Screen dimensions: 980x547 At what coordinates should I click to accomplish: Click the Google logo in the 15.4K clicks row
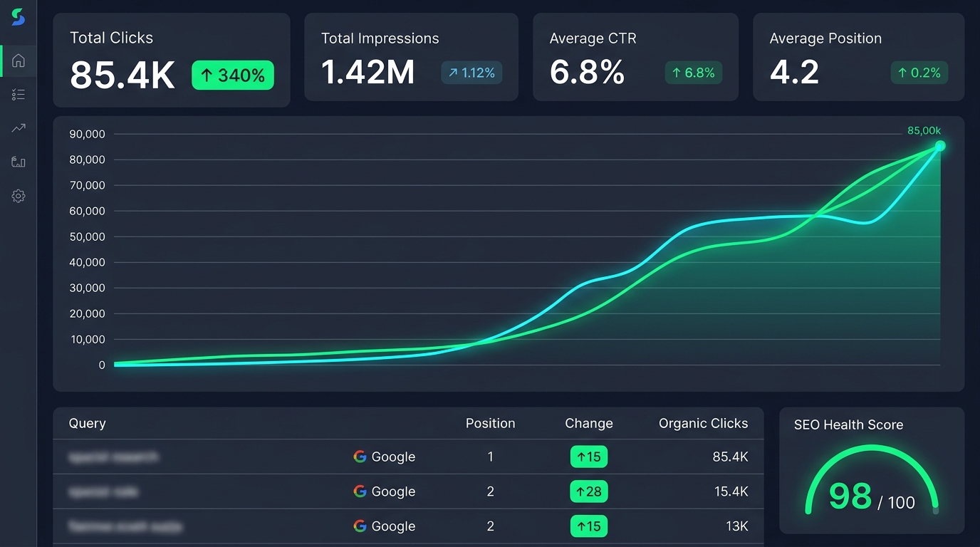point(360,491)
